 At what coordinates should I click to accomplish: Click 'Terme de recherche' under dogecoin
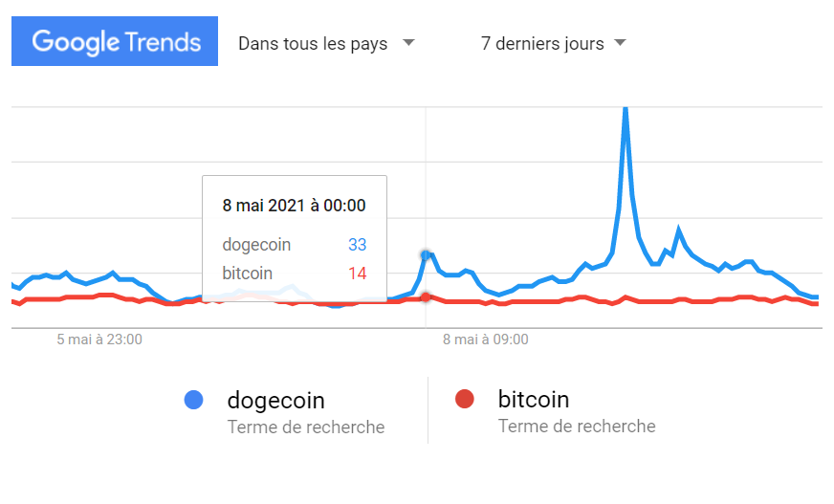coord(306,427)
